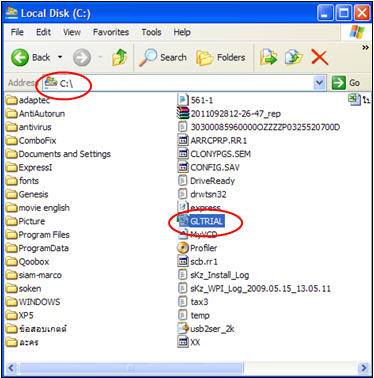The image size is (374, 378).
Task: Select the adaptec folder icon
Action: point(12,100)
